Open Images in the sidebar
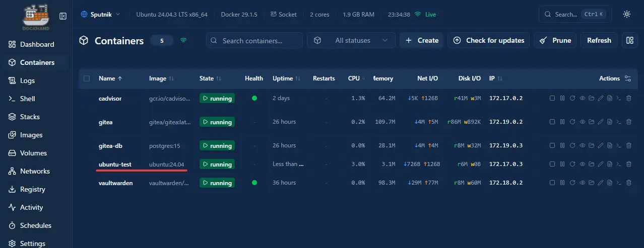The height and width of the screenshot is (248, 644). pos(36,135)
